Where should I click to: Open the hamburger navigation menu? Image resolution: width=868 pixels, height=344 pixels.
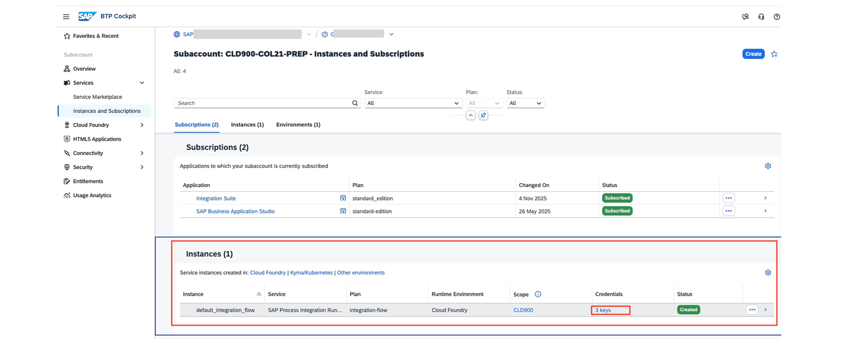point(66,17)
